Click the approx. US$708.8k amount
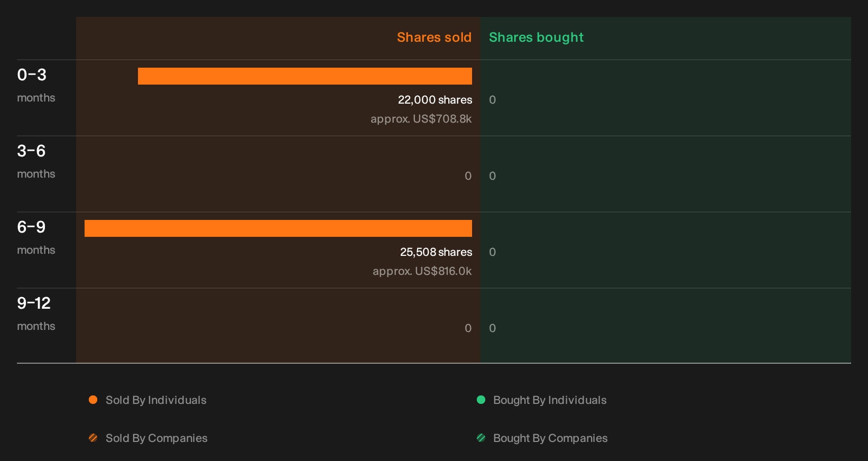The height and width of the screenshot is (461, 868). tap(421, 119)
